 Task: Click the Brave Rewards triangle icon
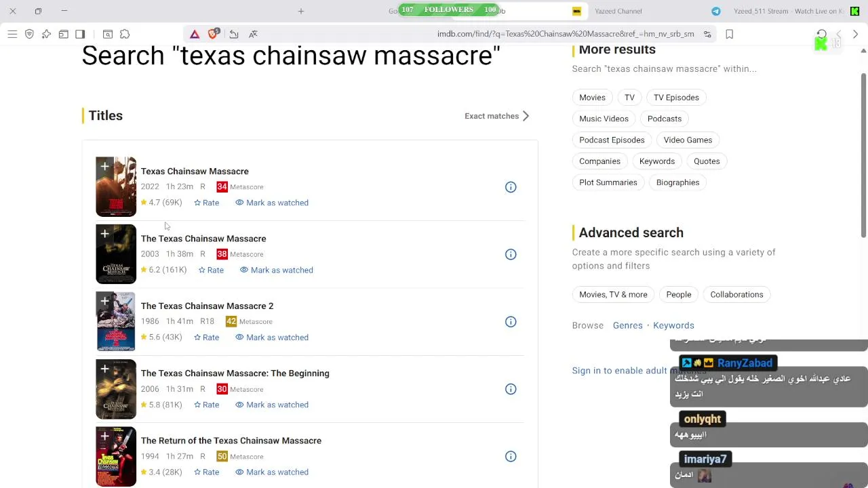[x=195, y=34]
